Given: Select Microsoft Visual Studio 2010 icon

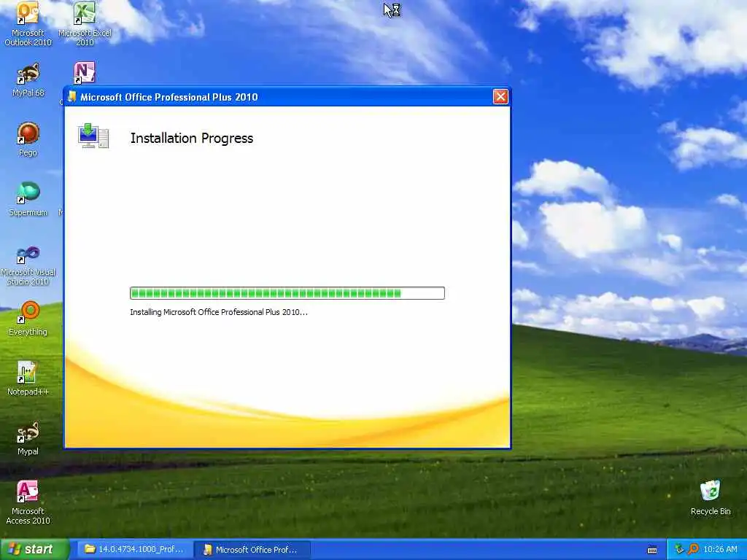Looking at the screenshot, I should 28,265.
